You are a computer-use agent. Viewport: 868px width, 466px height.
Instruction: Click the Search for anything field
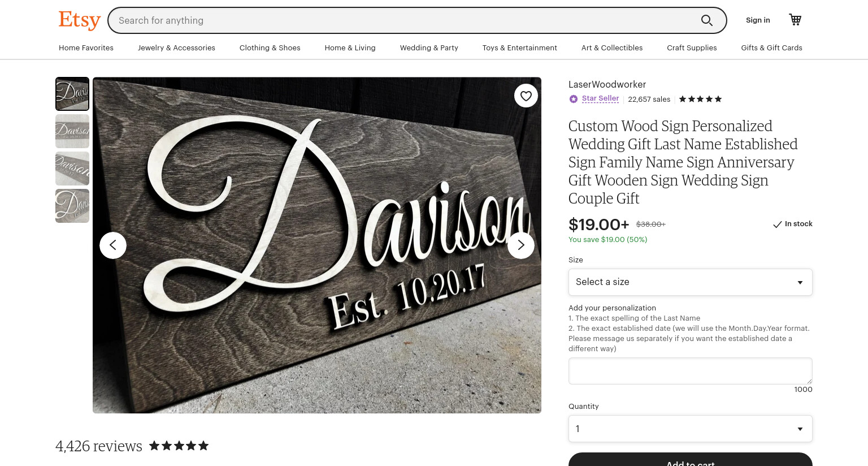click(x=404, y=20)
